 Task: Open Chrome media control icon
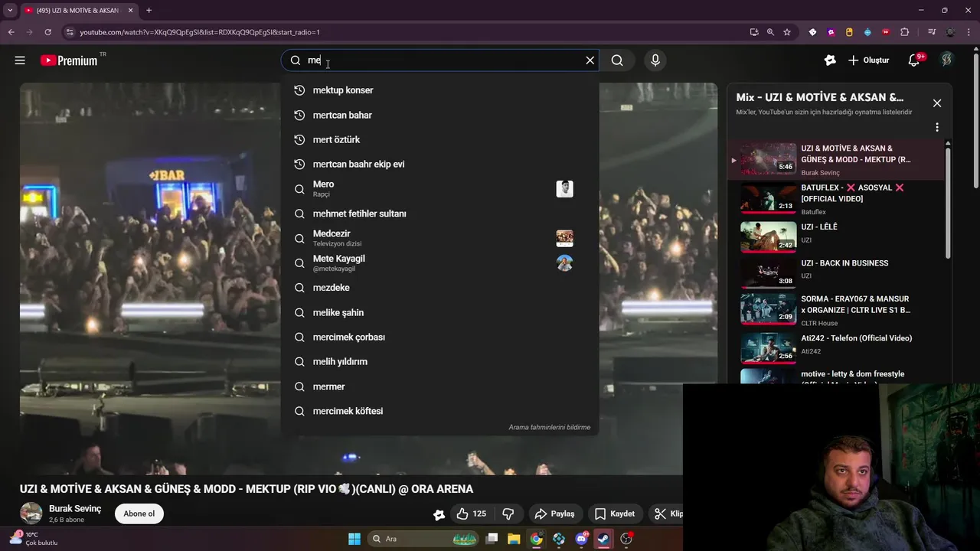[x=932, y=32]
